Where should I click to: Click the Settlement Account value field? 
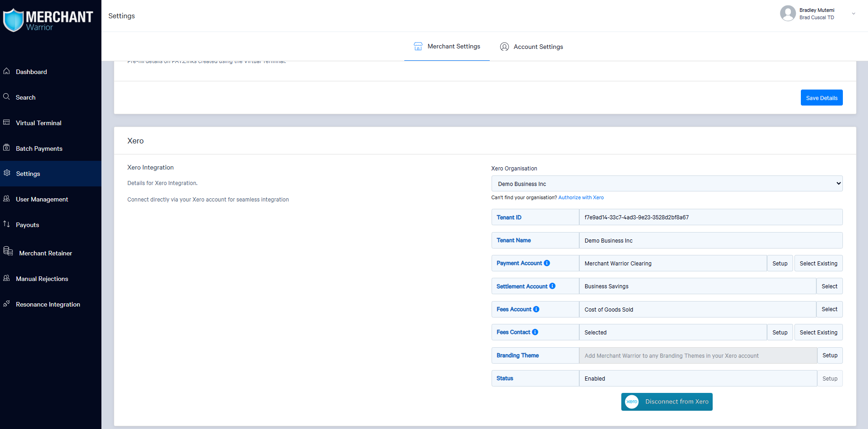click(x=698, y=286)
